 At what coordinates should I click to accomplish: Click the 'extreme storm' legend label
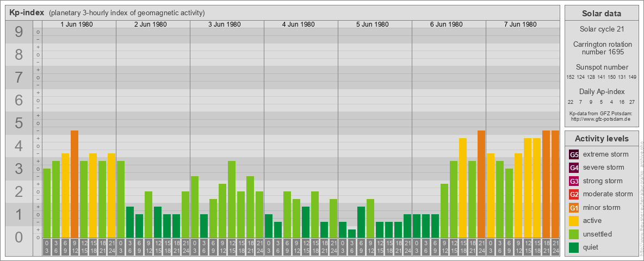[606, 154]
